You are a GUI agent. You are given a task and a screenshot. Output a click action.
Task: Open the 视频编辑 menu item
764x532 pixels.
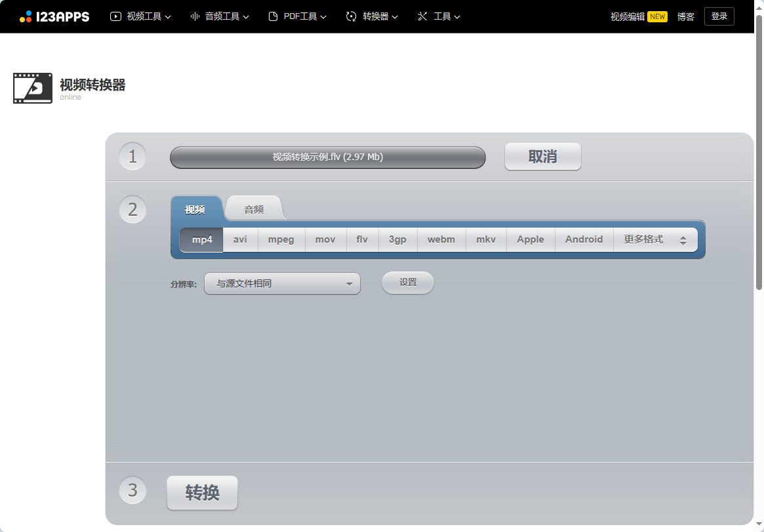click(626, 16)
